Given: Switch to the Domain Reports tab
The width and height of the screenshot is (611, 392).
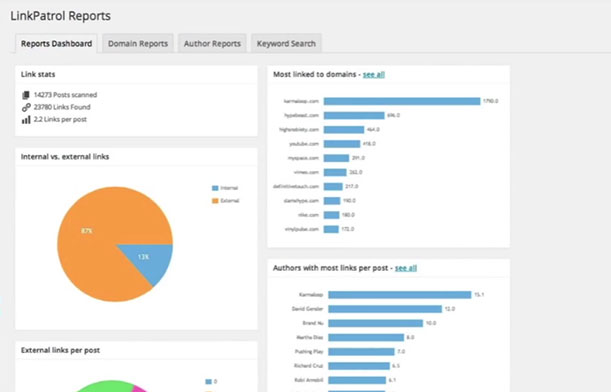Looking at the screenshot, I should click(138, 44).
